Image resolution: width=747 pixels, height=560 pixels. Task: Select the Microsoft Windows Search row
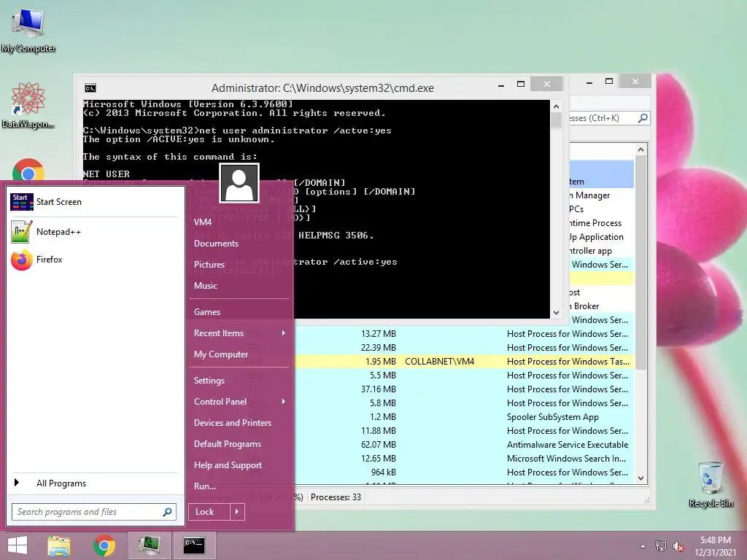point(465,458)
